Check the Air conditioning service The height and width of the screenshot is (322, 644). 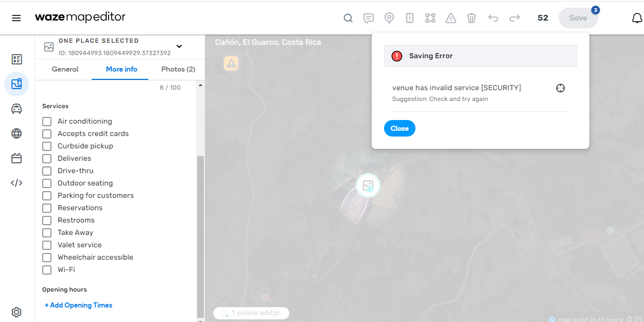tap(47, 122)
